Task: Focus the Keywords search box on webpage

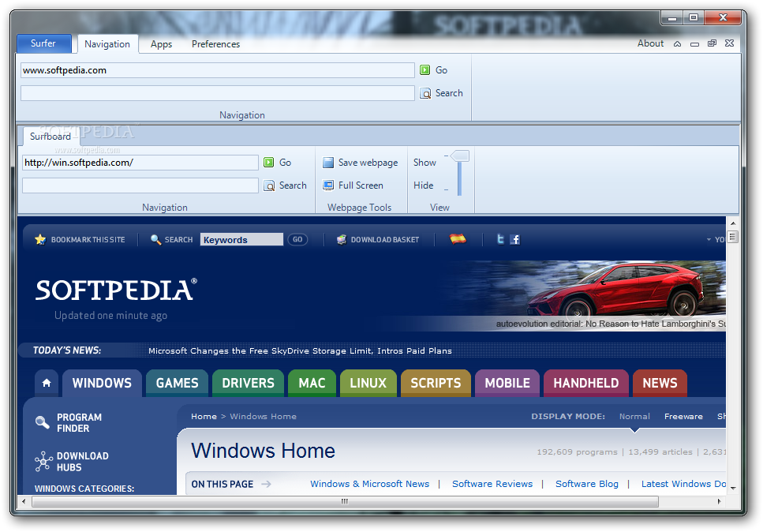Action: 241,239
